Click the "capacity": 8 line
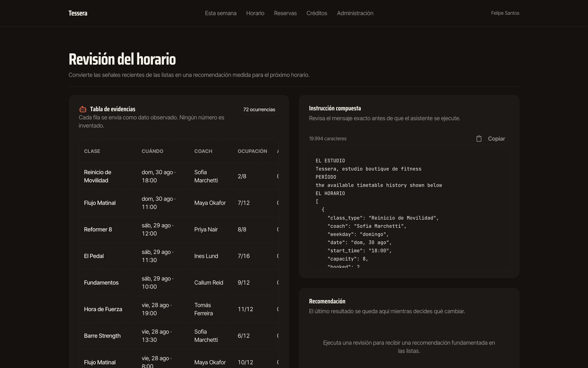This screenshot has width=588, height=368. [x=348, y=259]
